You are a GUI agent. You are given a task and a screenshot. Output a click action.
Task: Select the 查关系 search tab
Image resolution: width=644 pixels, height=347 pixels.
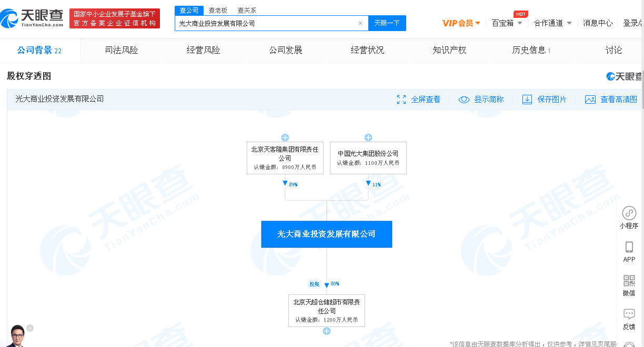click(x=247, y=10)
